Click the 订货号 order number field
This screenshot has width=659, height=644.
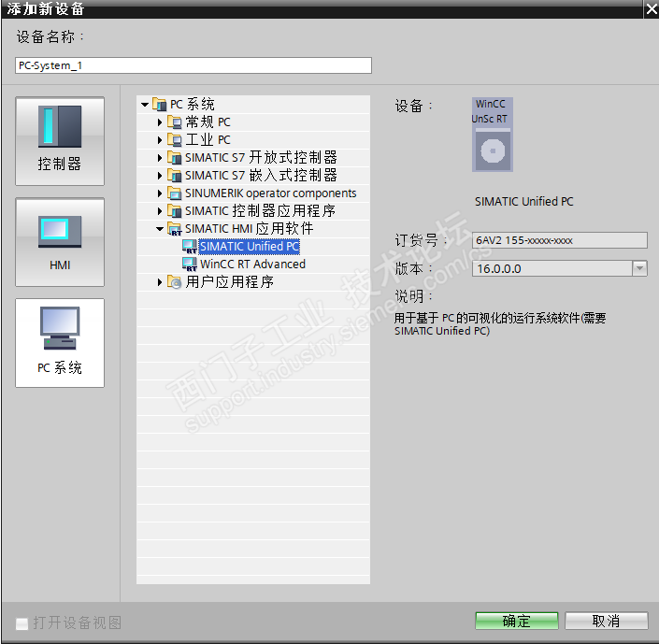click(559, 240)
